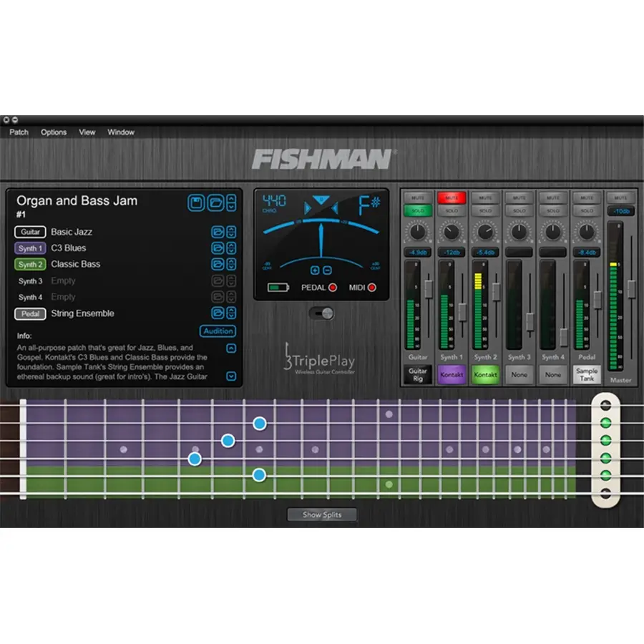
Task: Click the load sound icon beside Basic Jazz
Action: [218, 232]
